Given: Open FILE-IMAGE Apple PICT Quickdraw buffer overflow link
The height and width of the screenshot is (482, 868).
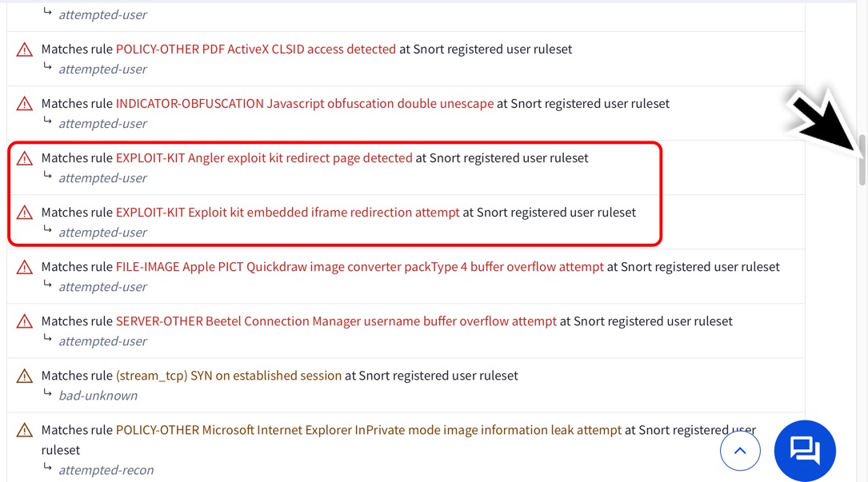Looking at the screenshot, I should 360,267.
